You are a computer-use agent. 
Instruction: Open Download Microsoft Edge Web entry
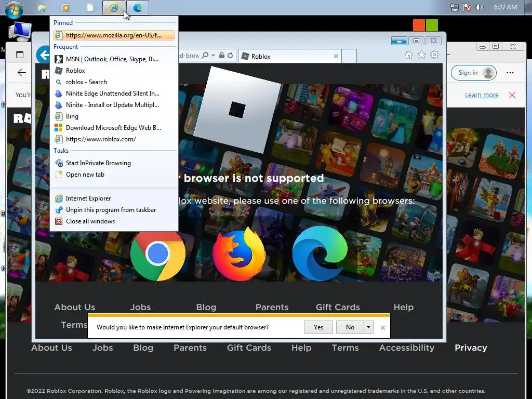click(114, 128)
